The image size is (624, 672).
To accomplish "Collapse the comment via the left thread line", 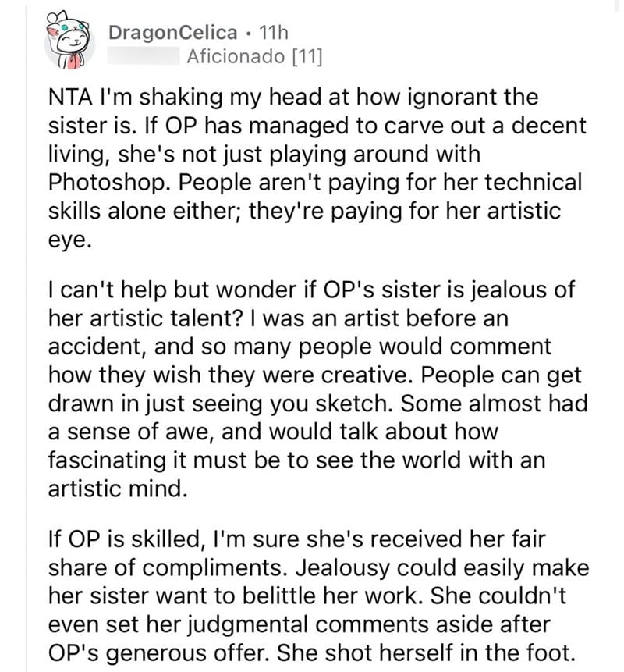I will coord(27,339).
